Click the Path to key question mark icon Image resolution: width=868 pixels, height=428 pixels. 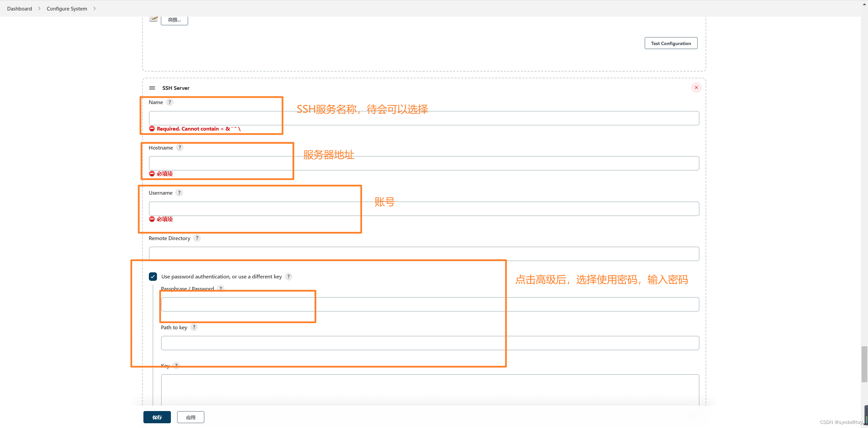pyautogui.click(x=194, y=327)
